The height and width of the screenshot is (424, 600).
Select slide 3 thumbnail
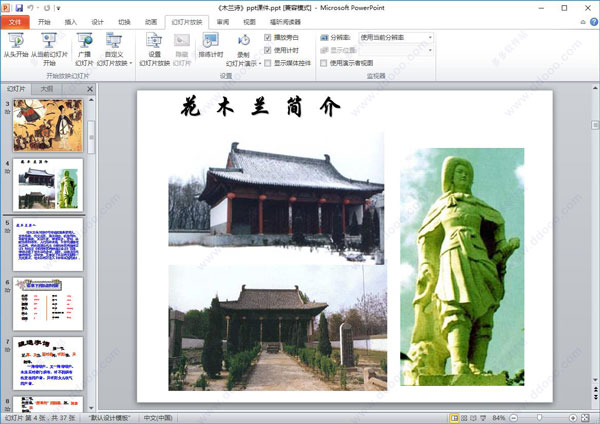48,125
